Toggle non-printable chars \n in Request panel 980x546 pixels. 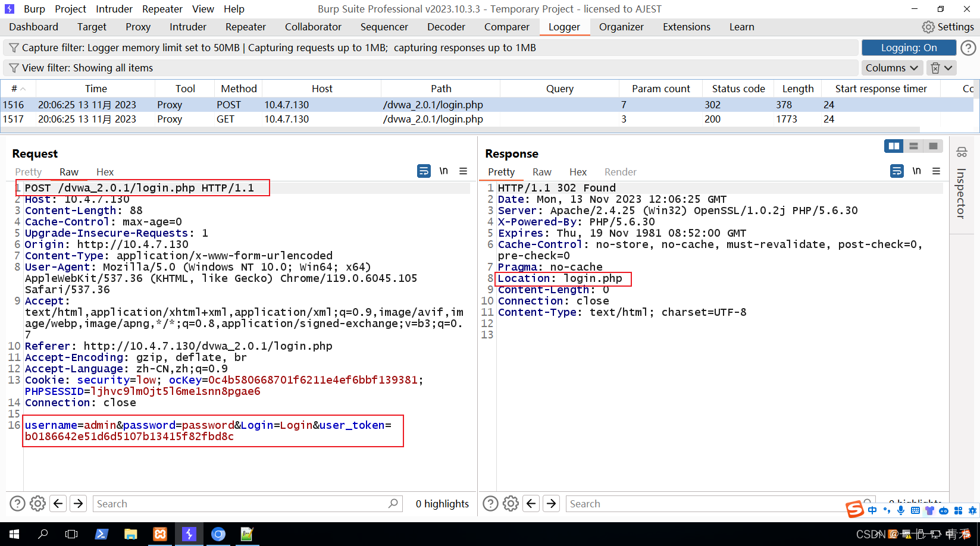pyautogui.click(x=443, y=171)
